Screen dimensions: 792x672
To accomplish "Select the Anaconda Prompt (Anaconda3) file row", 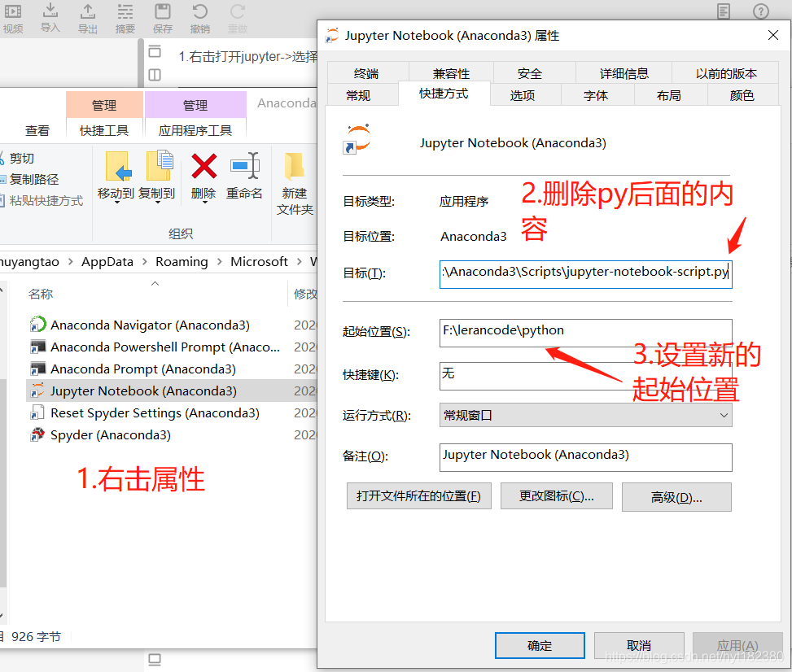I will pyautogui.click(x=172, y=369).
